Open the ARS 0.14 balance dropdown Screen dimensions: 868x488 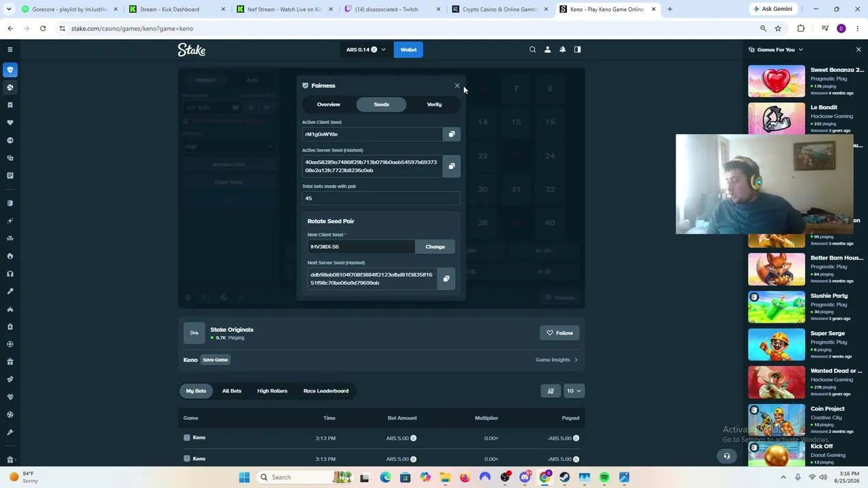tap(366, 49)
